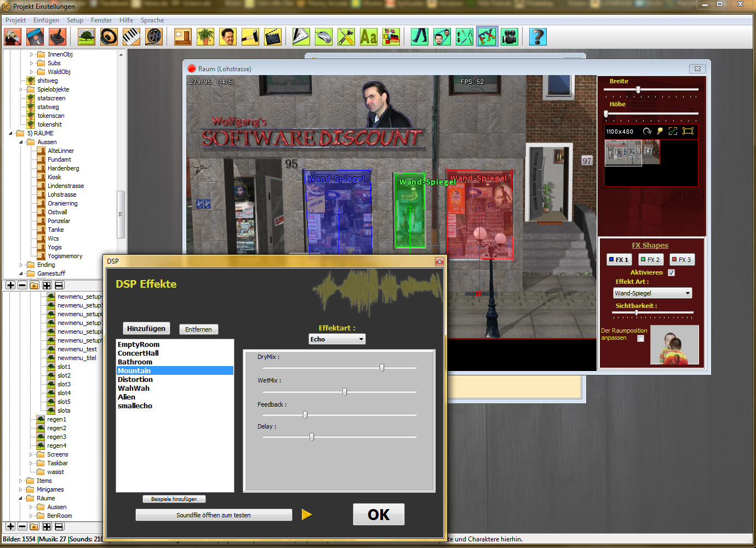
Task: Switch to the FX 2 shape toggle
Action: click(x=650, y=260)
